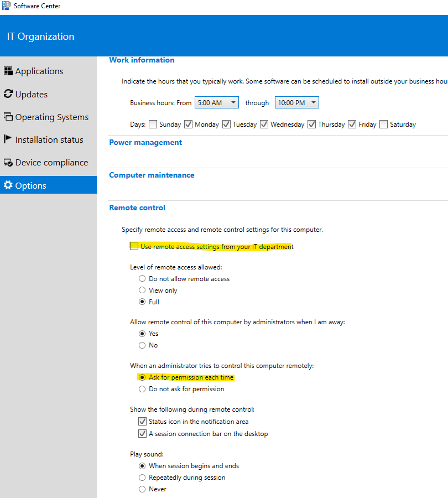This screenshot has height=498, width=448.
Task: Click the Remote control heading
Action: (x=137, y=207)
